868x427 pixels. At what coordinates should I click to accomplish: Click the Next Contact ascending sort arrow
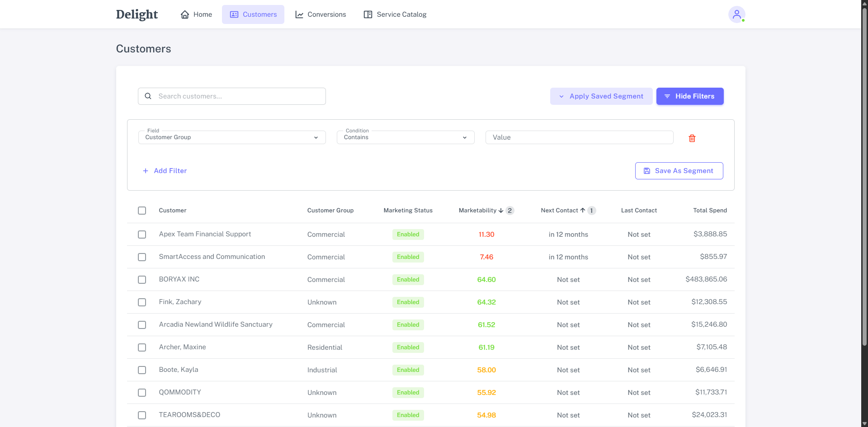click(583, 211)
